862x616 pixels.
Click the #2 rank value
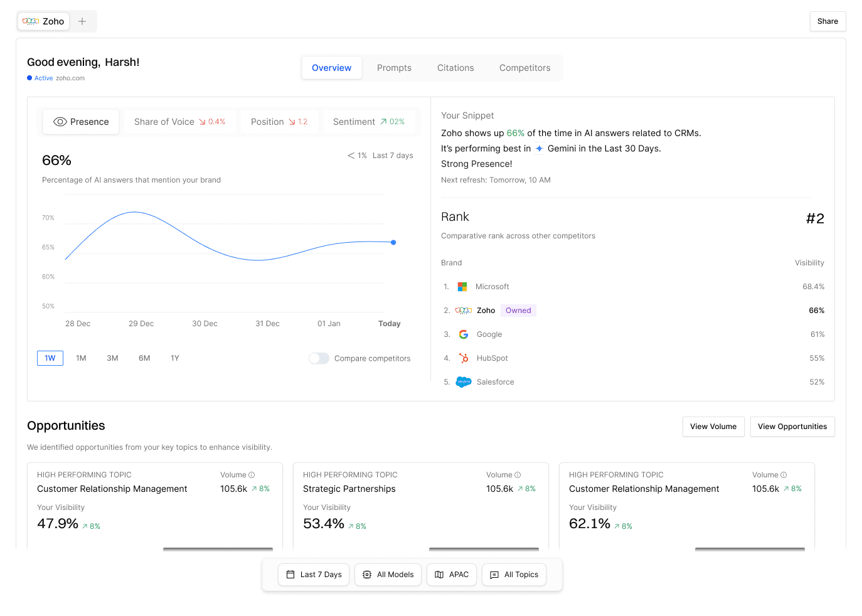coord(815,218)
